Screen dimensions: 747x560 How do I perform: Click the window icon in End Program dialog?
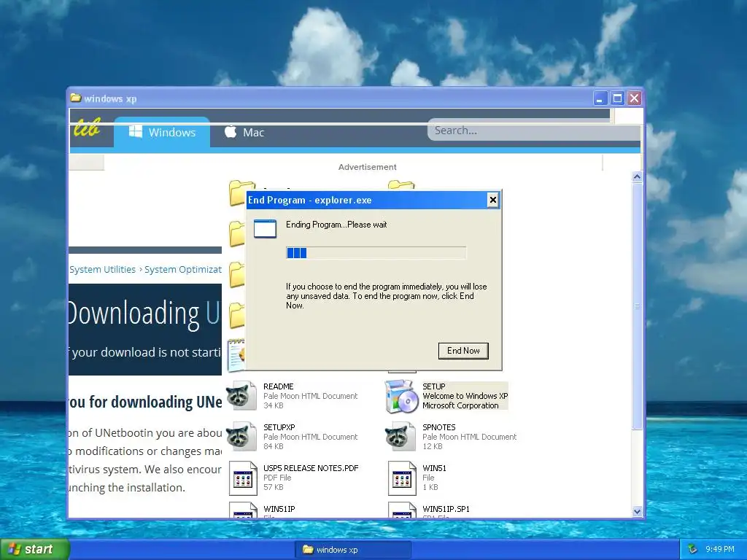click(265, 228)
